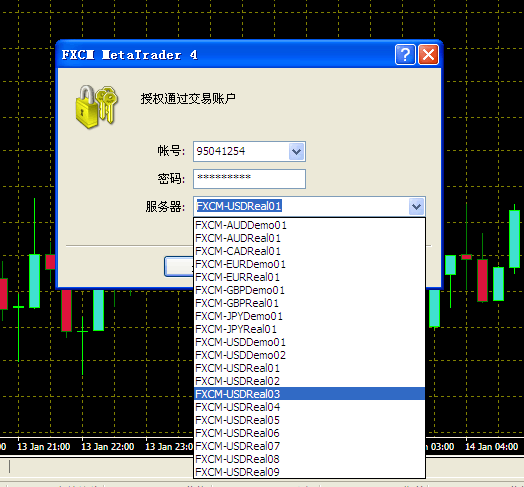Select FXCM-EURDemo01 from the server list
The image size is (524, 487).
[309, 264]
